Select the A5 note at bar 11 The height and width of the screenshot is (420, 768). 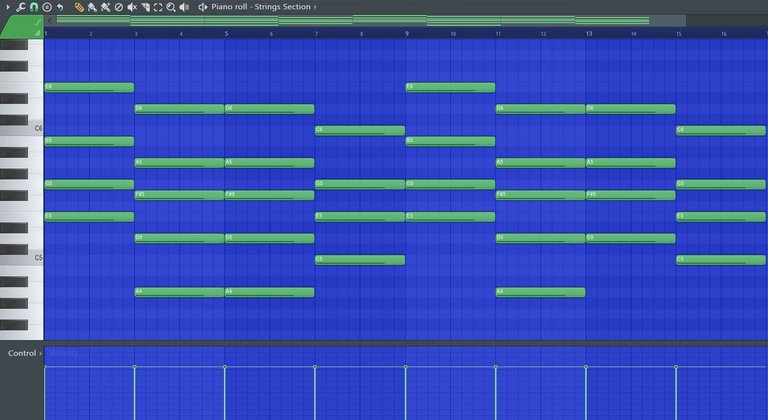(540, 163)
